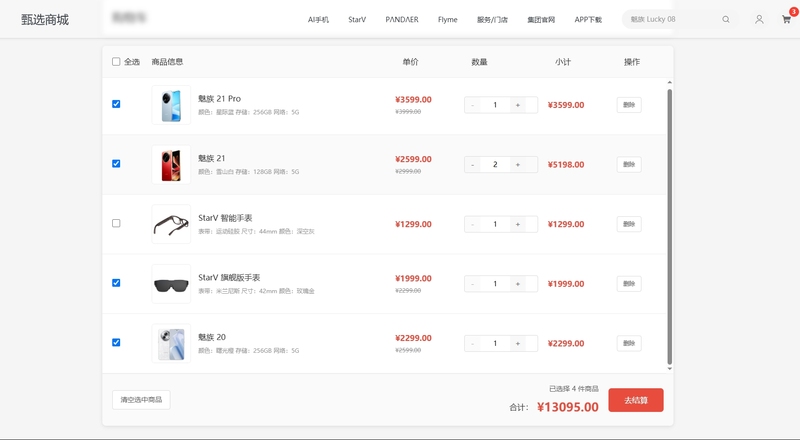Delete 魅族 21 Pro from cart

click(x=629, y=105)
